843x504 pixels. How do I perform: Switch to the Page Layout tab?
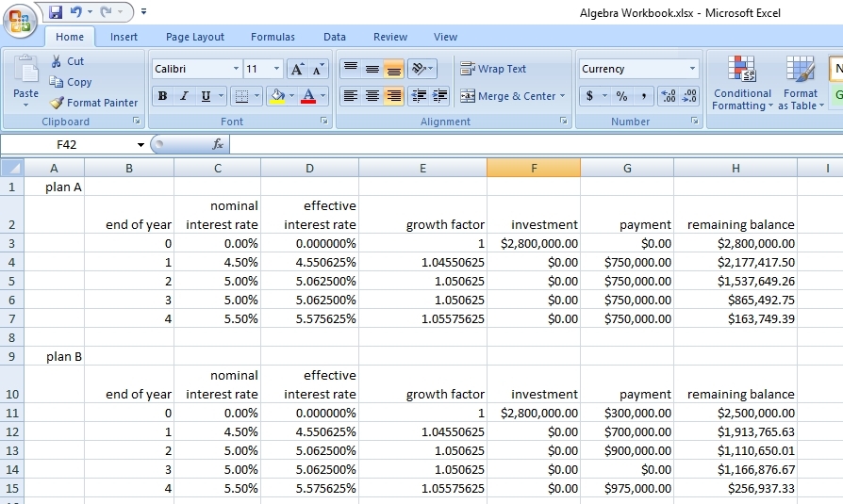point(194,37)
